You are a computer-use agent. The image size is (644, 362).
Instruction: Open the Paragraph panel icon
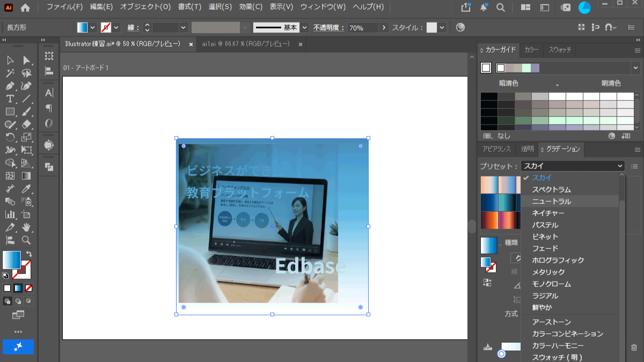point(49,108)
